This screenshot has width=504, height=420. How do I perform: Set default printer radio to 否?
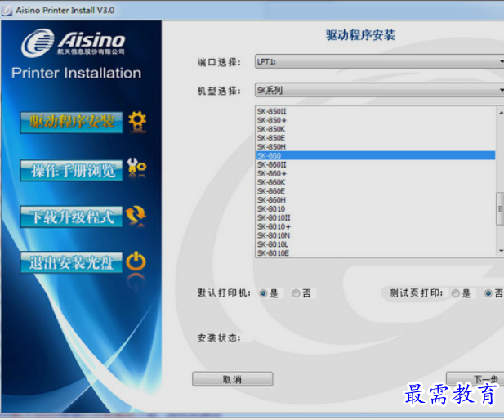296,293
